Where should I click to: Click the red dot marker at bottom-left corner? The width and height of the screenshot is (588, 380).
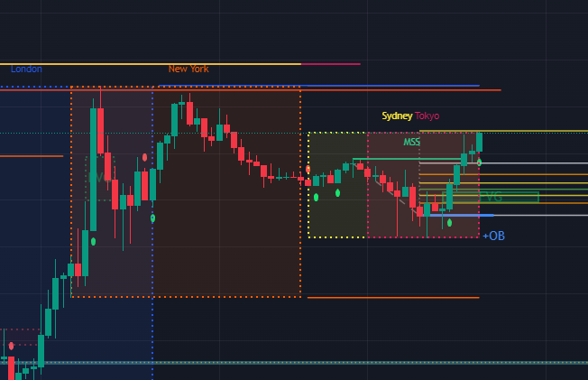pyautogui.click(x=11, y=346)
